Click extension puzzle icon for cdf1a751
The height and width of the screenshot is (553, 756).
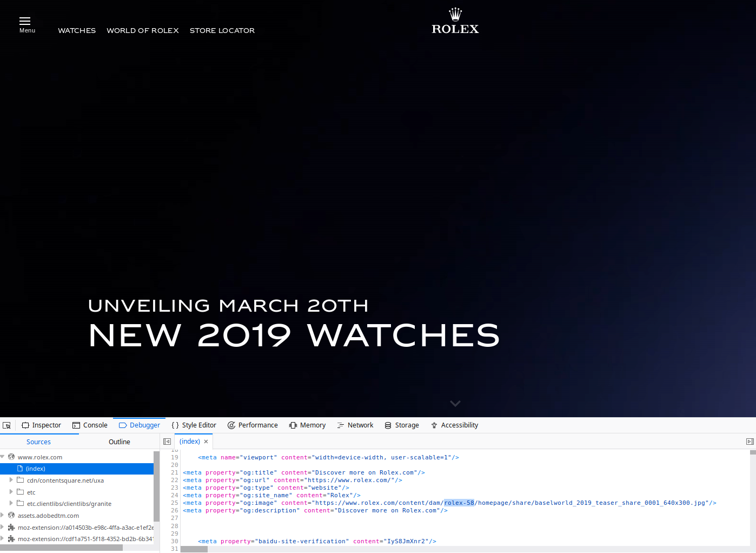11,538
